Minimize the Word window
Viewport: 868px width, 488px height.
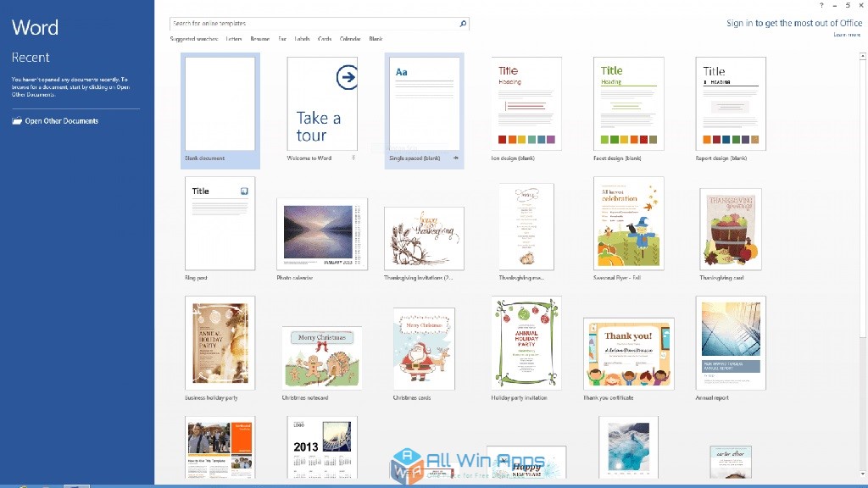click(x=835, y=6)
